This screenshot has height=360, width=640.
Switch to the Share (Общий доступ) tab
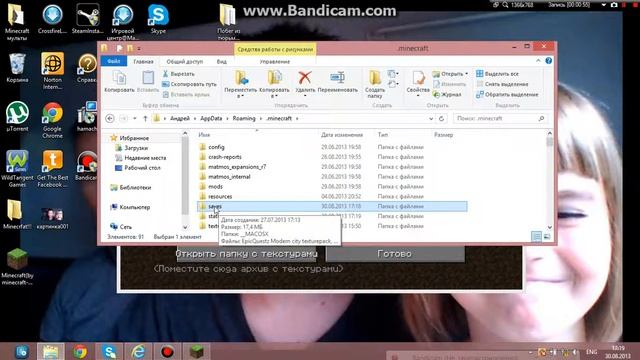click(x=184, y=61)
